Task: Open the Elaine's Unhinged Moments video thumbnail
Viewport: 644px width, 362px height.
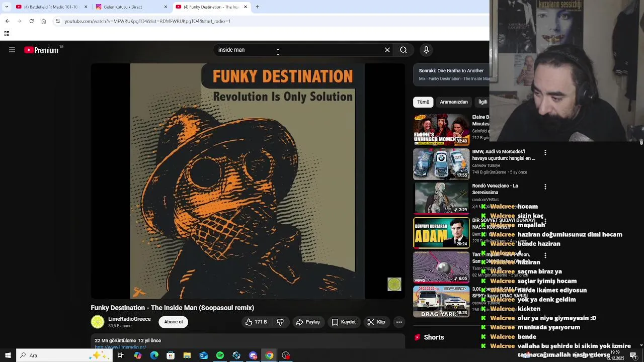Action: (441, 130)
